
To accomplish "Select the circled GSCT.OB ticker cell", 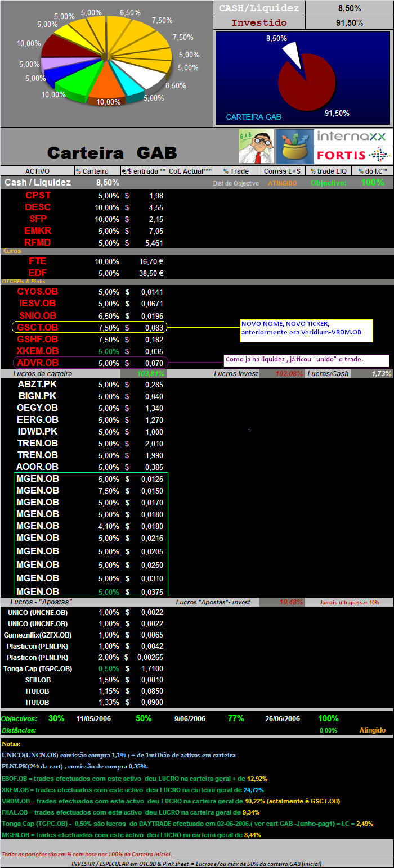I will (38, 327).
